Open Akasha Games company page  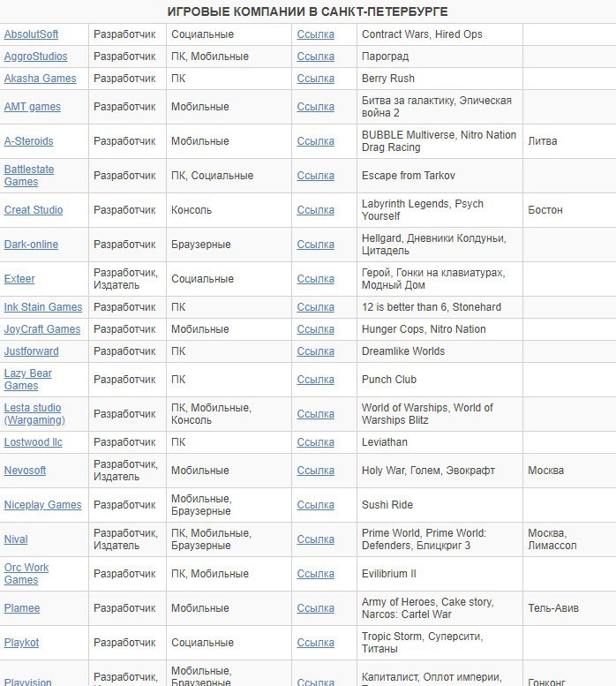click(40, 79)
